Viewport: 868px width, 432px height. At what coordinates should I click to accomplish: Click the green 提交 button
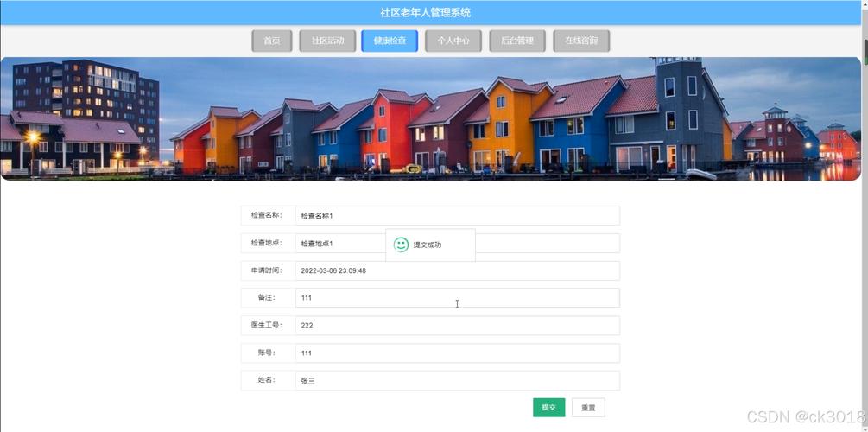point(548,408)
